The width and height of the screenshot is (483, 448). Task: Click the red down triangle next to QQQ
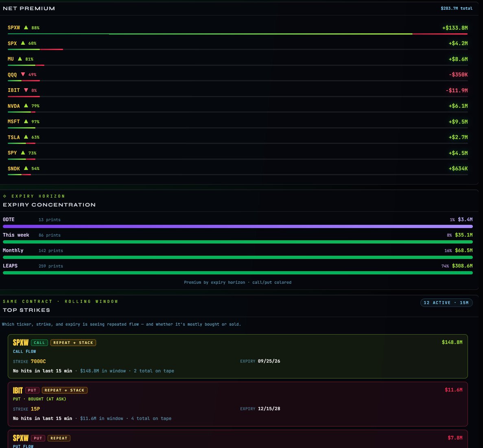pyautogui.click(x=23, y=74)
